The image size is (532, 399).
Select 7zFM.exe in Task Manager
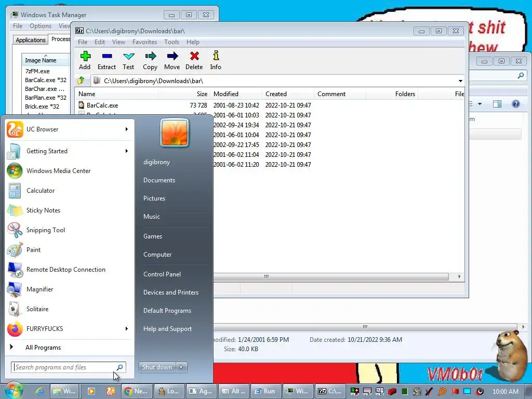(37, 71)
